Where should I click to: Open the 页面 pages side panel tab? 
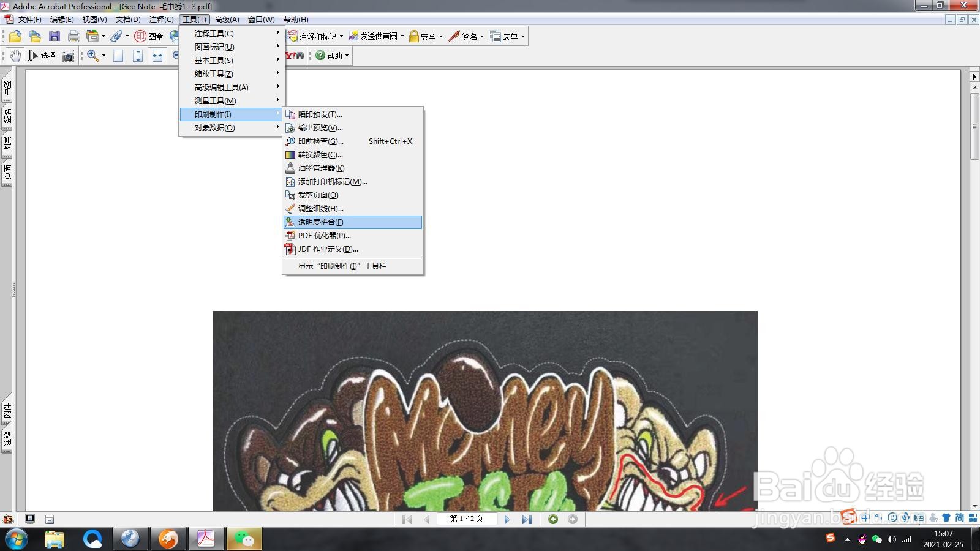click(x=7, y=173)
